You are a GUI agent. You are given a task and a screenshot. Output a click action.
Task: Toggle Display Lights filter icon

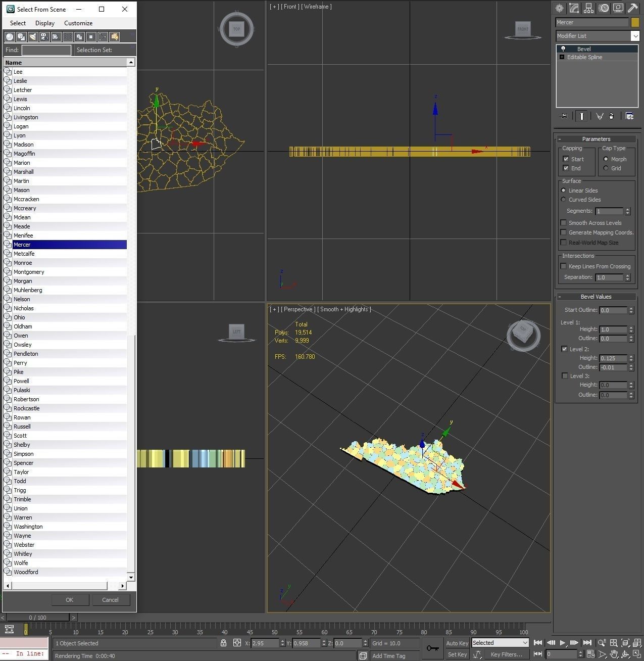click(x=33, y=37)
